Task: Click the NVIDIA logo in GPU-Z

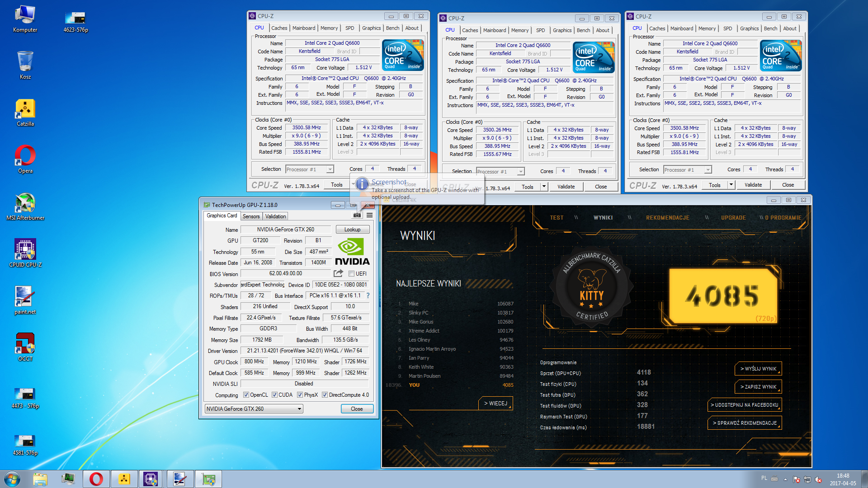Action: 352,252
